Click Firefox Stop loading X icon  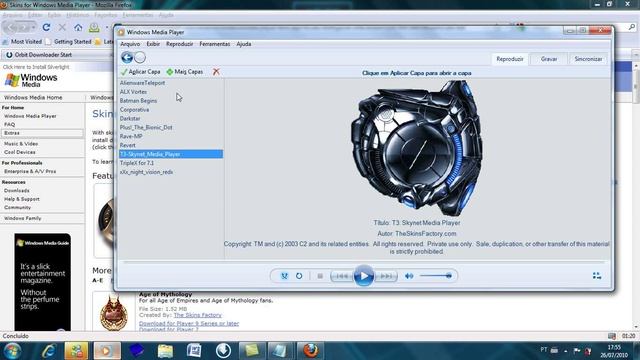[x=62, y=27]
